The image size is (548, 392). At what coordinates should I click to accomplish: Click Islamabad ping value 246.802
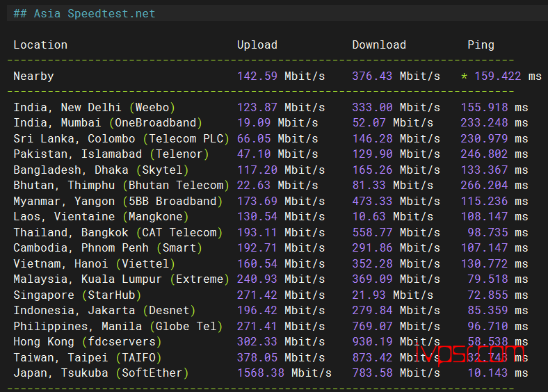coord(484,154)
